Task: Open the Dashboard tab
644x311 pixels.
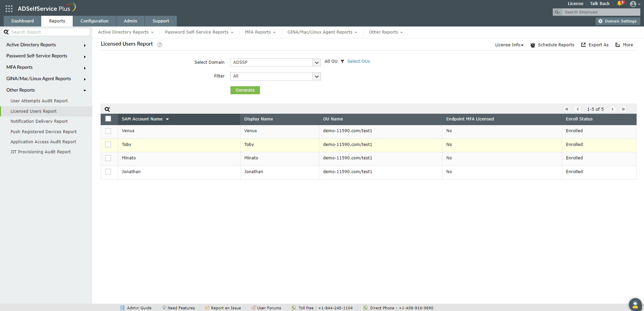Action: point(22,21)
